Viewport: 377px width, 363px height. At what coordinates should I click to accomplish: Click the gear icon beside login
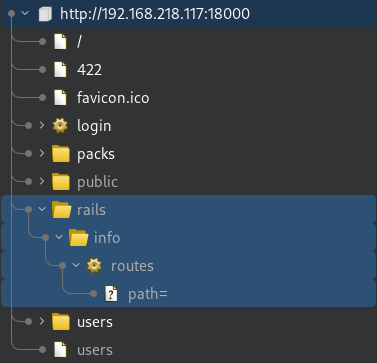(x=60, y=126)
